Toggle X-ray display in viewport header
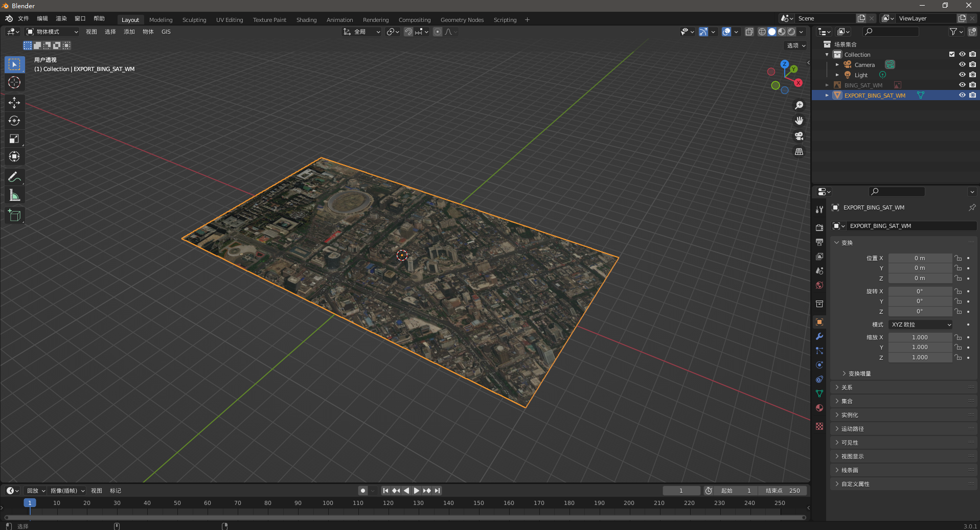This screenshot has width=980, height=530. point(749,32)
